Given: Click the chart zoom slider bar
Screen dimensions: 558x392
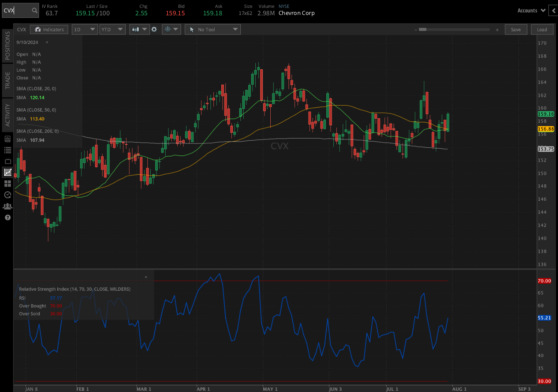Looking at the screenshot, I should point(455,29).
